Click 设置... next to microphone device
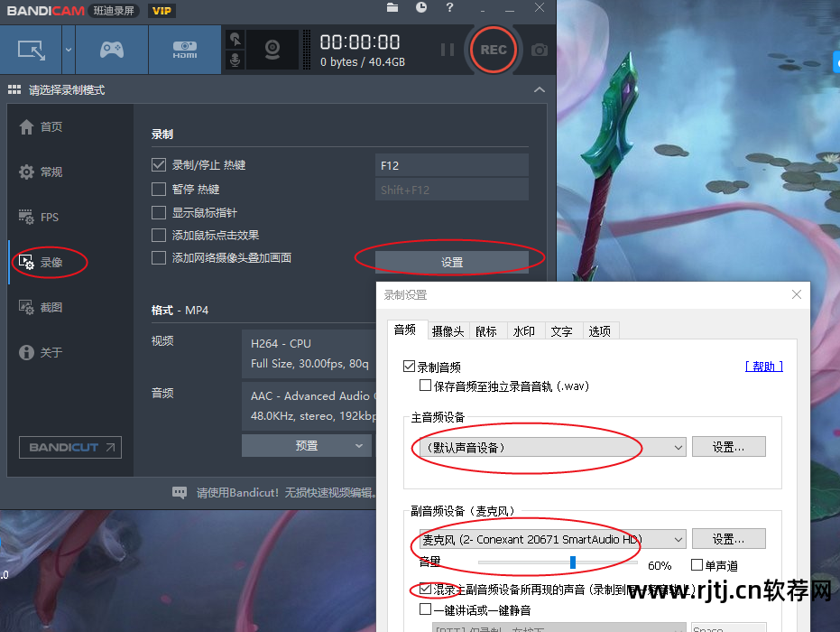Viewport: 840px width, 632px height. pos(729,539)
